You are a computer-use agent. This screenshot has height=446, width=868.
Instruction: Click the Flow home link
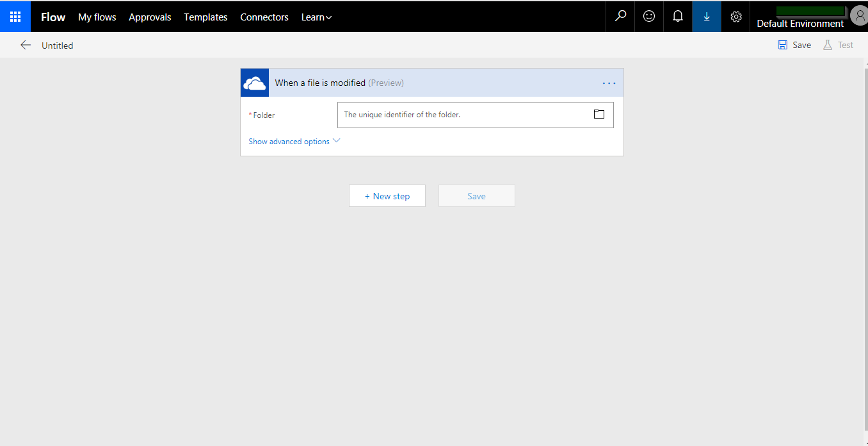coord(53,17)
